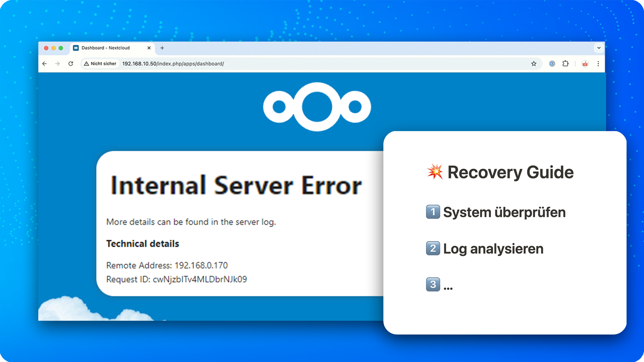Image resolution: width=644 pixels, height=362 pixels.
Task: Click the explosion emoji beside Recovery Guide
Action: click(435, 172)
